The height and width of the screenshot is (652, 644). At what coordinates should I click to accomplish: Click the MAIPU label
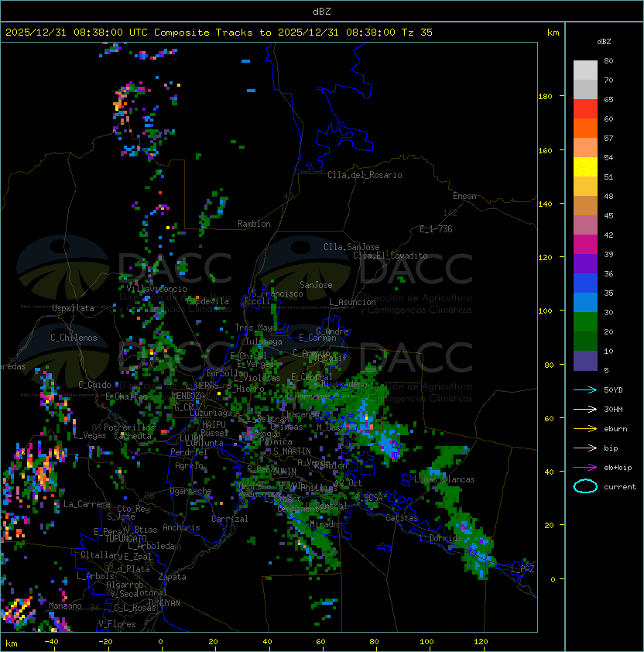(214, 425)
